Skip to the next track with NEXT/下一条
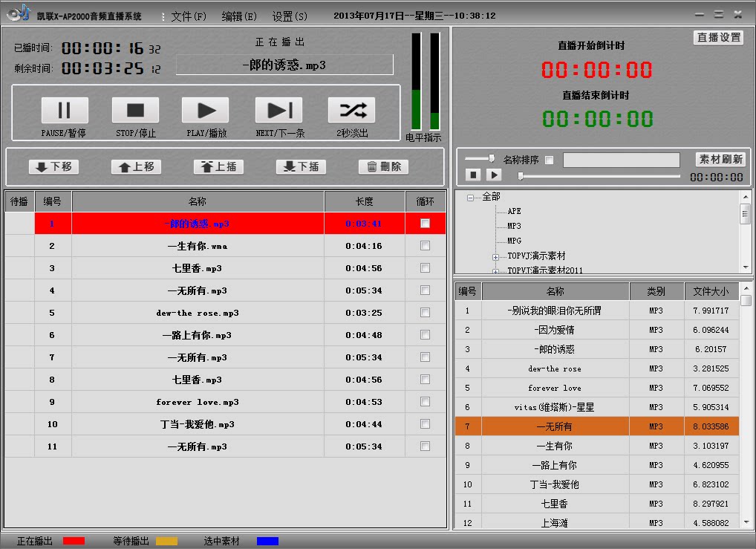This screenshot has height=549, width=756. coord(279,110)
